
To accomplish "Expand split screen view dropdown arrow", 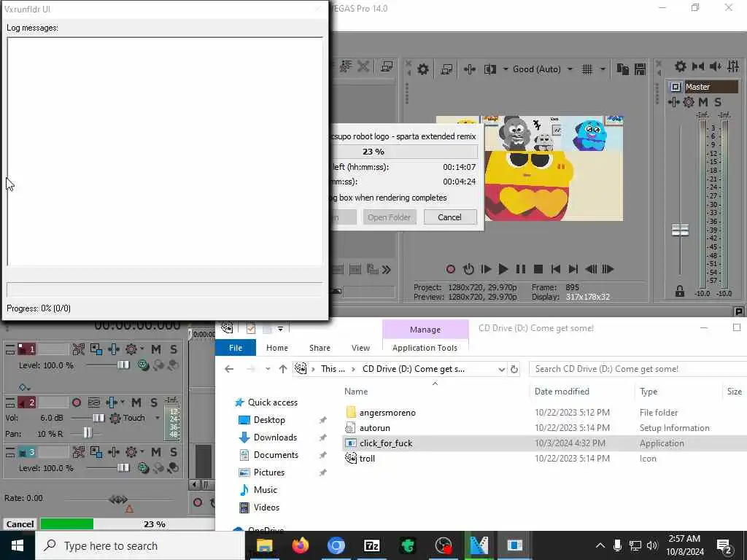I will 506,69.
